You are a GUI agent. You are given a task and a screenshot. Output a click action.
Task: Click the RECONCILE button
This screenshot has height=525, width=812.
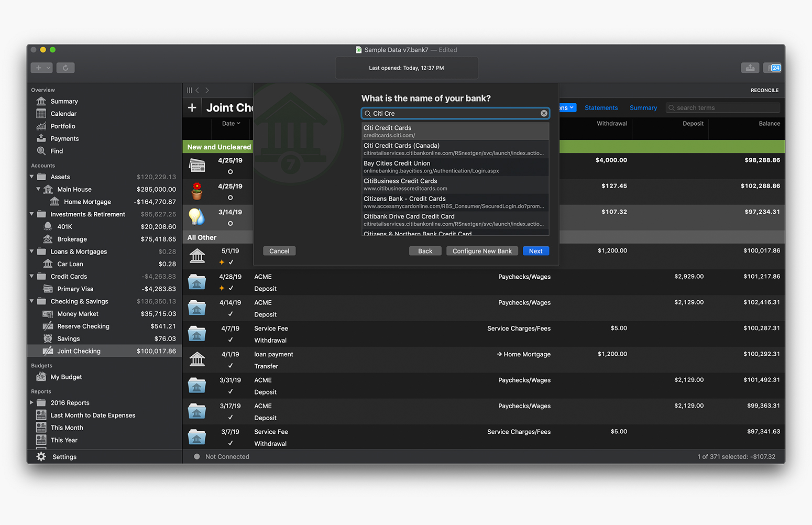point(764,90)
